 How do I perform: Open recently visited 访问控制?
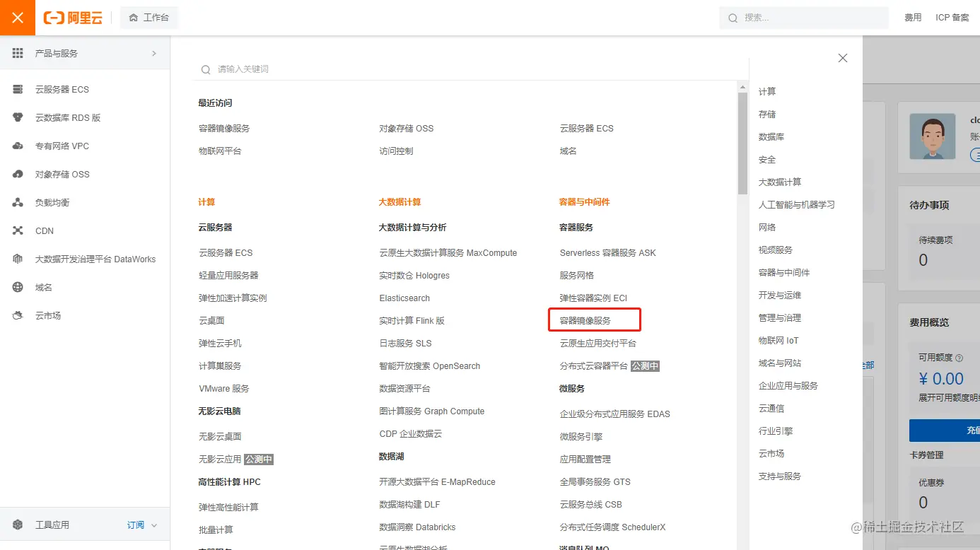click(x=396, y=151)
